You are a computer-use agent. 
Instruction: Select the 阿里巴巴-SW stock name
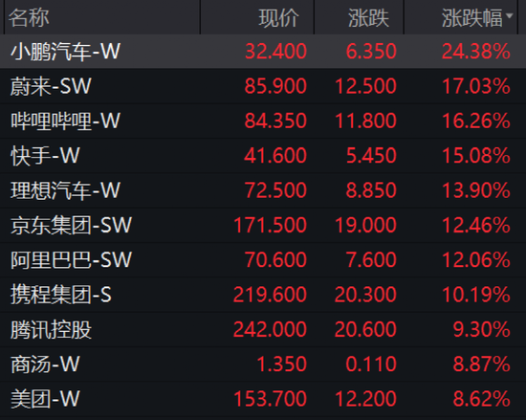pos(71,260)
